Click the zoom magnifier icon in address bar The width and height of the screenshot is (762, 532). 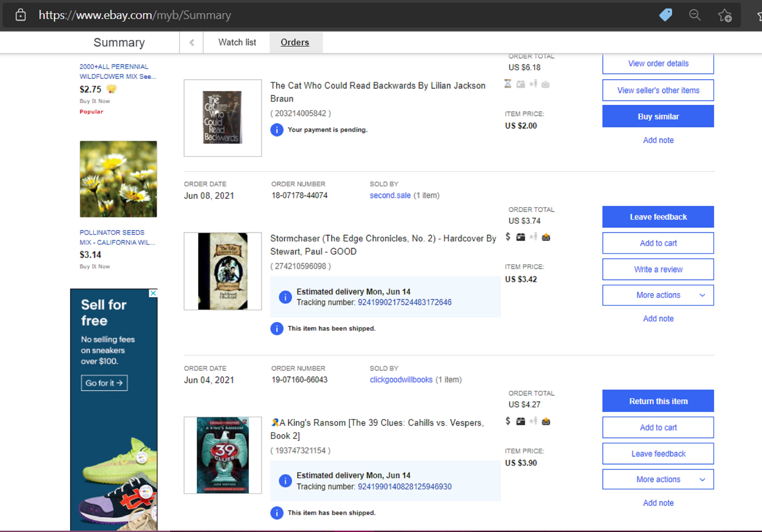pos(695,15)
